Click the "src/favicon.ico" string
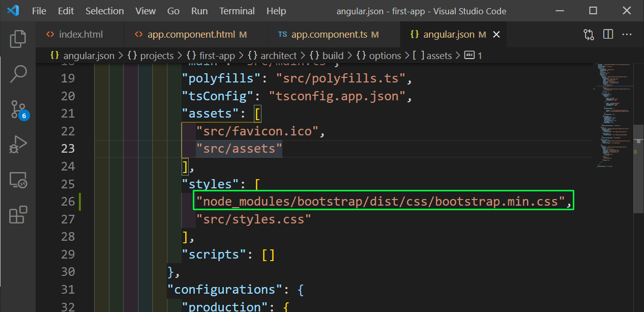This screenshot has height=312, width=644. 257,131
